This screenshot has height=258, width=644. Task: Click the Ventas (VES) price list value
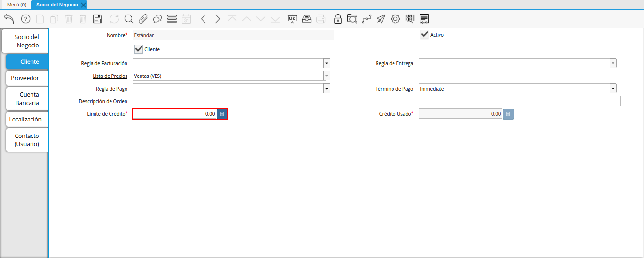[148, 76]
